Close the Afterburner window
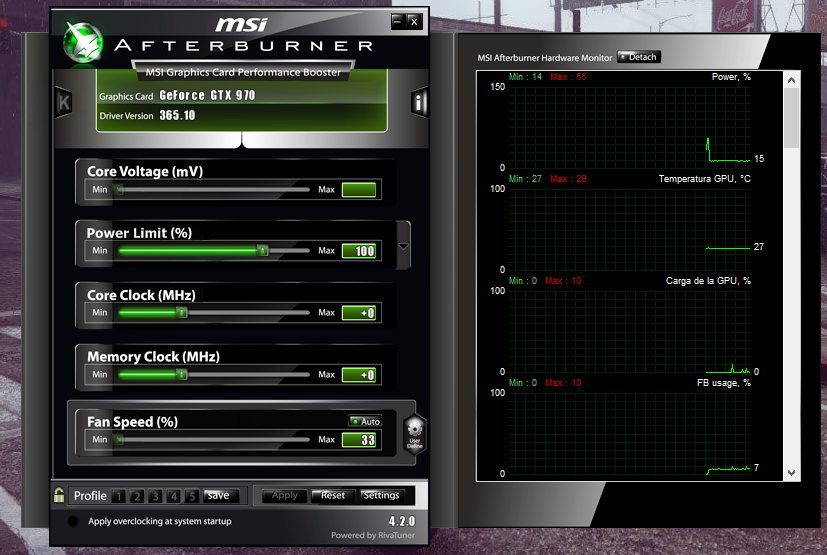Screen dimensions: 827x555 (414, 22)
